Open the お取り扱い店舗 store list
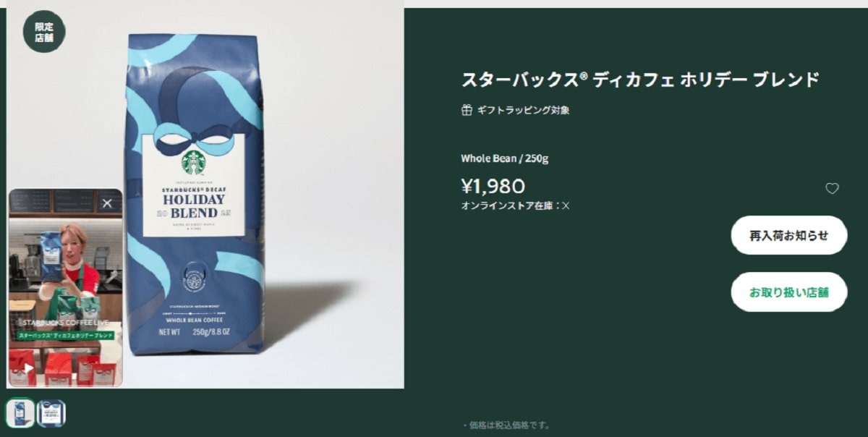This screenshot has width=868, height=437. pos(788,292)
